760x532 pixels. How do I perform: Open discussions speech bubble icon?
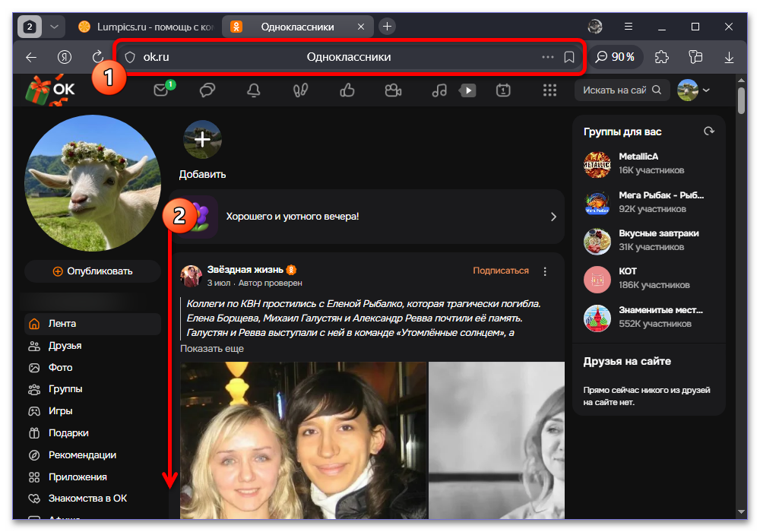(x=207, y=90)
